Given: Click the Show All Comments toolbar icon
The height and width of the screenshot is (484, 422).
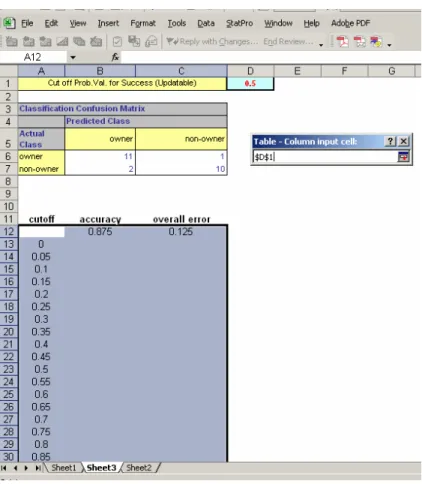Looking at the screenshot, I should point(79,41).
